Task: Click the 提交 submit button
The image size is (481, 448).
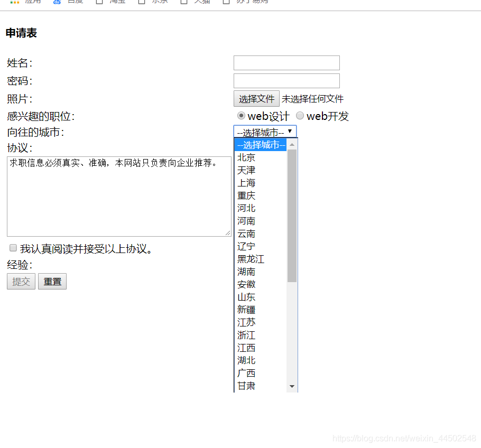Action: click(x=21, y=282)
